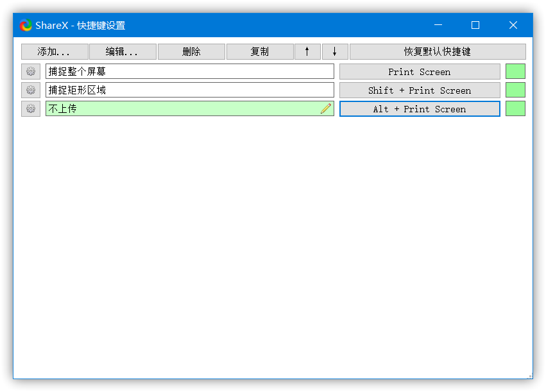Open settings gear for 捕捉整个屏幕 hotkey

click(31, 71)
